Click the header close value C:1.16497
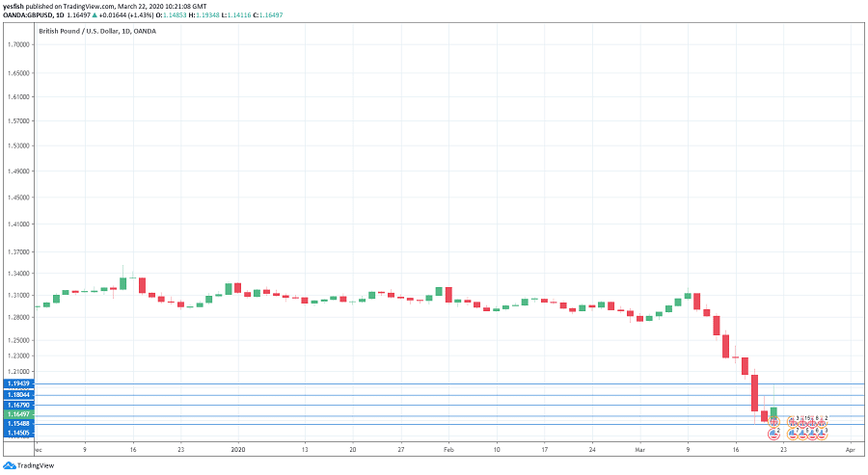Viewport: 868px width, 475px height. coord(268,14)
